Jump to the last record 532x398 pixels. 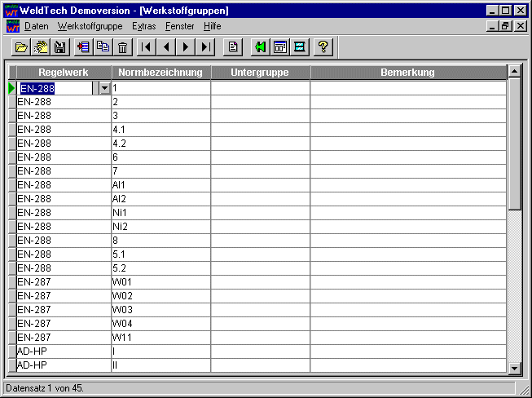click(x=206, y=47)
